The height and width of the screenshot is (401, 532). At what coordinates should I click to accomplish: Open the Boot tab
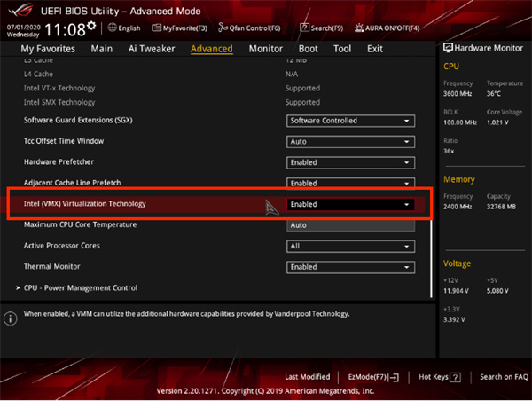tap(308, 49)
